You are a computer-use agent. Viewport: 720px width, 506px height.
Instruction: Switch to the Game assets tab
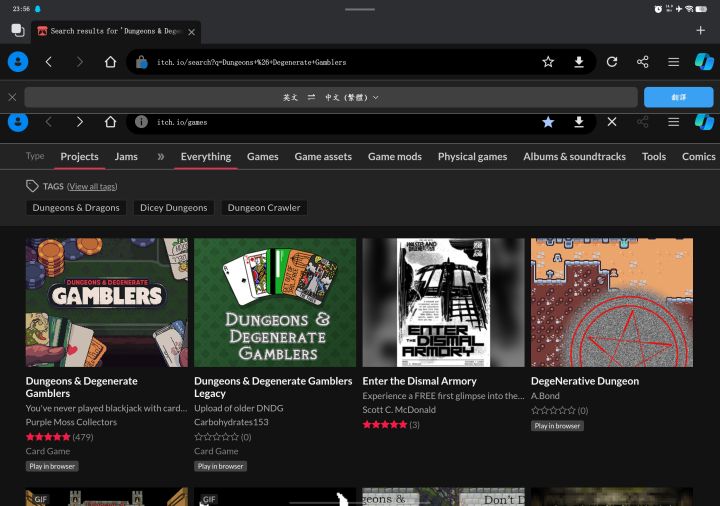pos(323,157)
